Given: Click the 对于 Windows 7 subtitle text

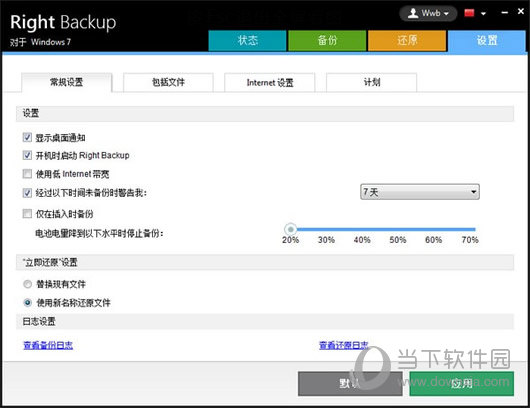Looking at the screenshot, I should pyautogui.click(x=41, y=42).
